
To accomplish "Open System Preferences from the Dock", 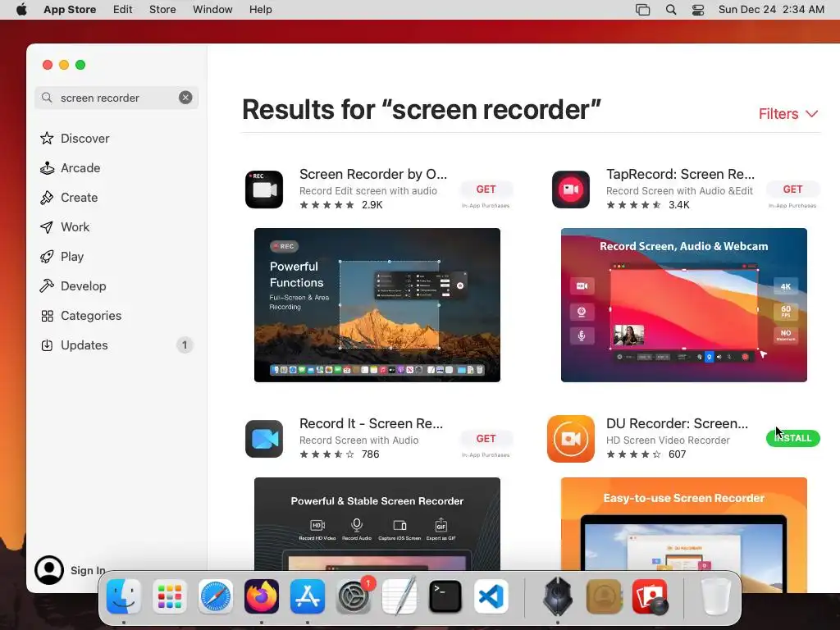I will coord(354,596).
